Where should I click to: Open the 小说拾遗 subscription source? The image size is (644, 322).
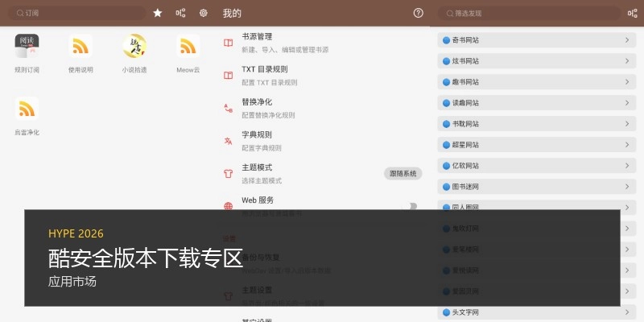coord(134,54)
